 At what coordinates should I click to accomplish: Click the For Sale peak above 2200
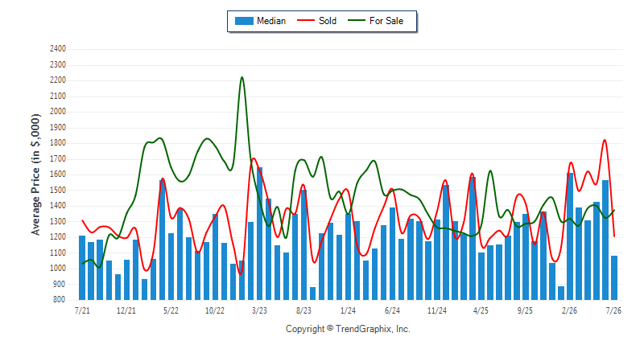point(242,77)
